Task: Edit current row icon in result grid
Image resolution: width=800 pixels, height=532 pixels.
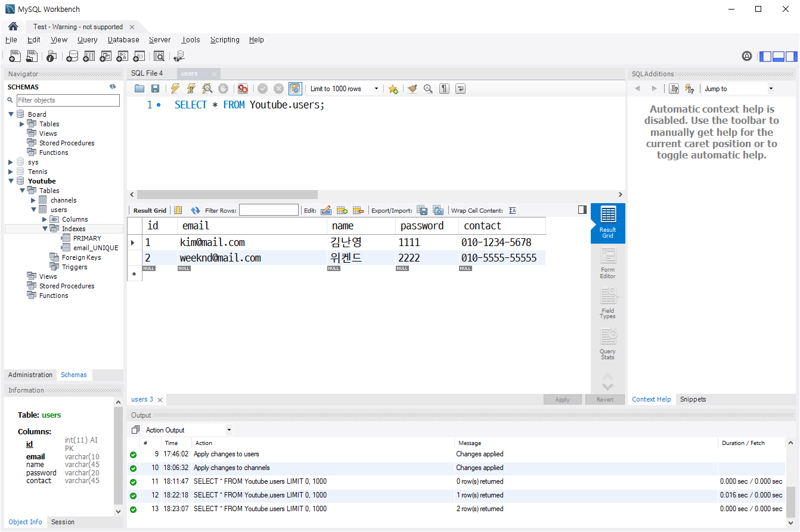Action: (325, 210)
